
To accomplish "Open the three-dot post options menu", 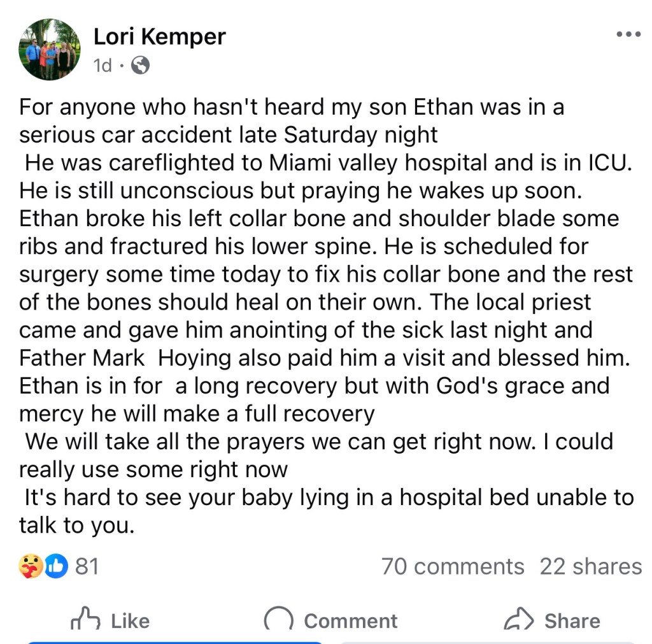I will [x=628, y=34].
